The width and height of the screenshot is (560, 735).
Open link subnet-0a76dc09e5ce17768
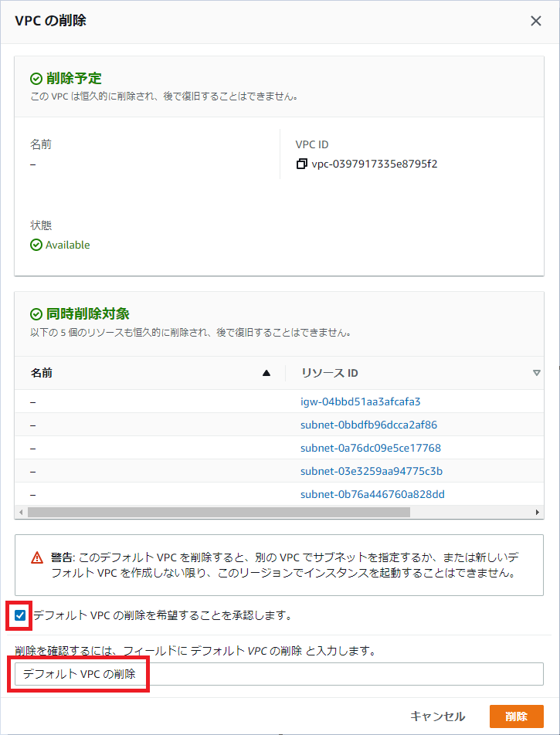click(x=371, y=448)
